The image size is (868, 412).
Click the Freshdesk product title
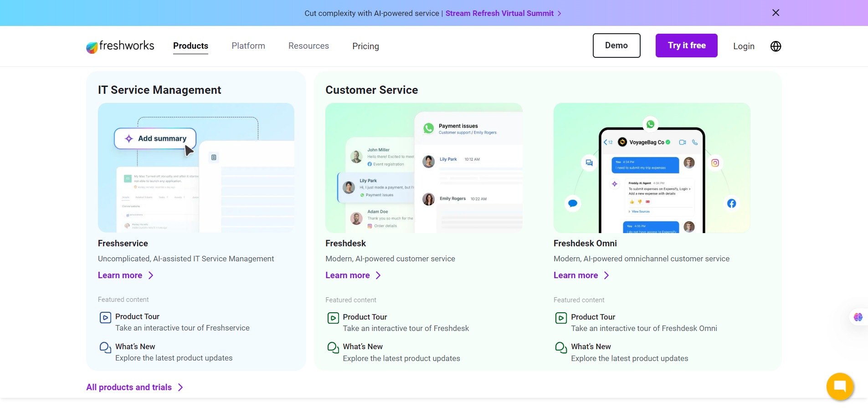[x=345, y=244]
